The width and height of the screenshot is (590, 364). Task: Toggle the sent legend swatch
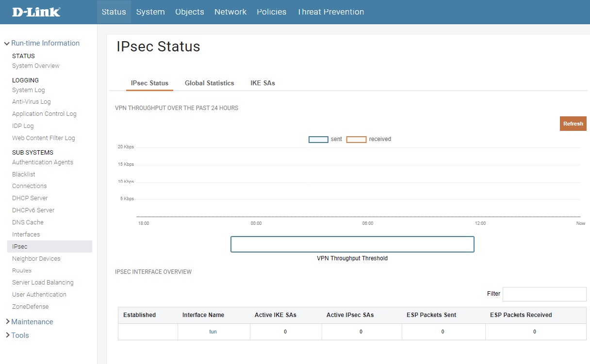(x=318, y=140)
